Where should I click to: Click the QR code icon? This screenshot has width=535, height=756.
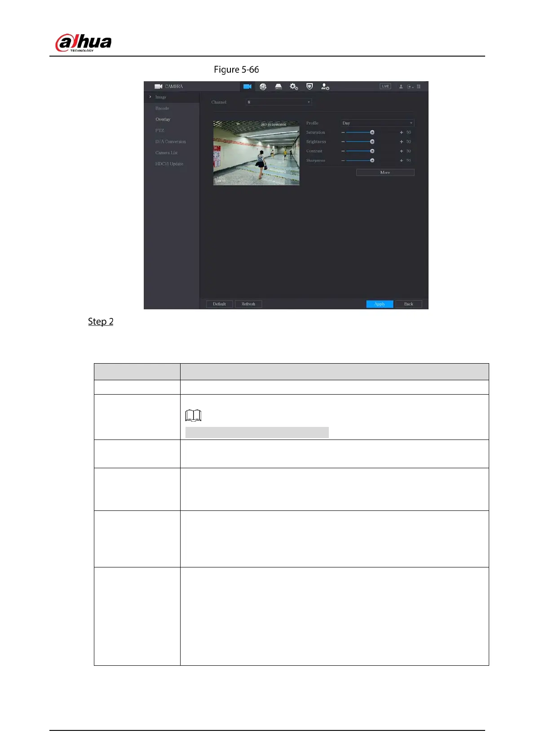coord(419,87)
